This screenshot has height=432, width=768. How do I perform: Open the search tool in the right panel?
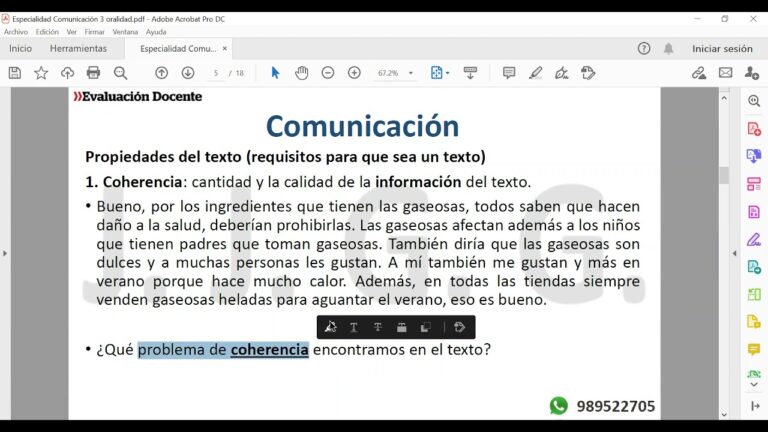pos(754,101)
